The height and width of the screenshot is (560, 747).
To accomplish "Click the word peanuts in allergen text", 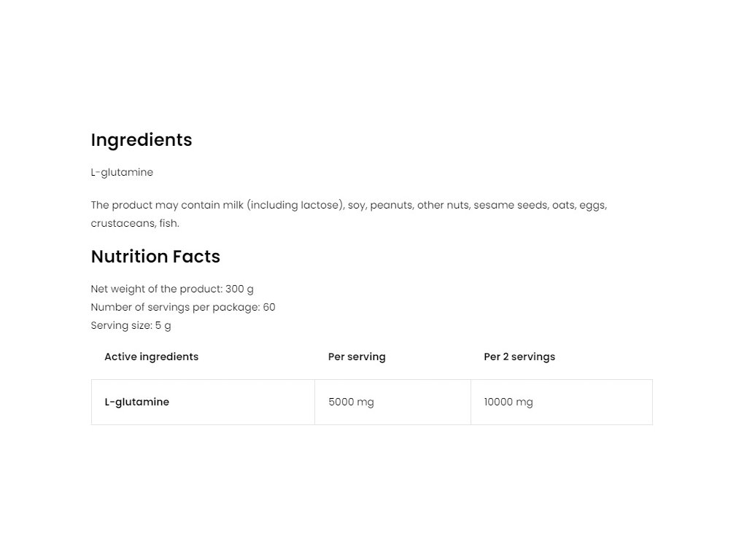I will [391, 205].
